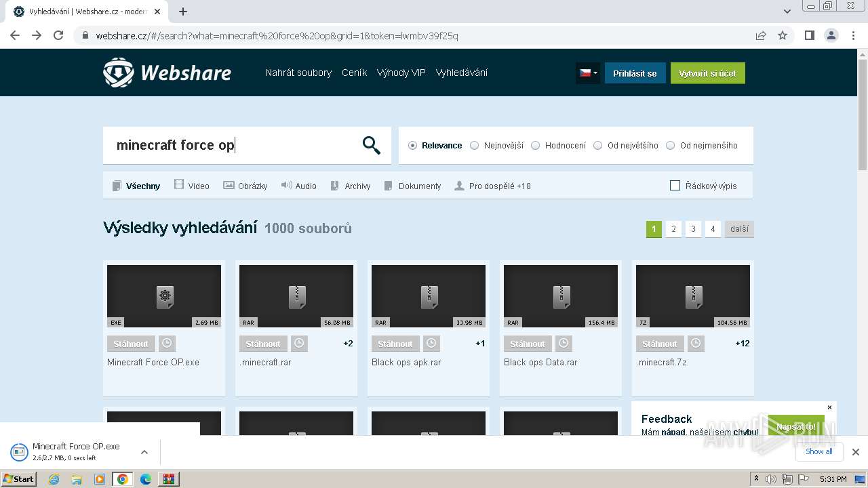868x488 pixels.
Task: Open Microsoft Edge from the taskbar
Action: (x=145, y=479)
